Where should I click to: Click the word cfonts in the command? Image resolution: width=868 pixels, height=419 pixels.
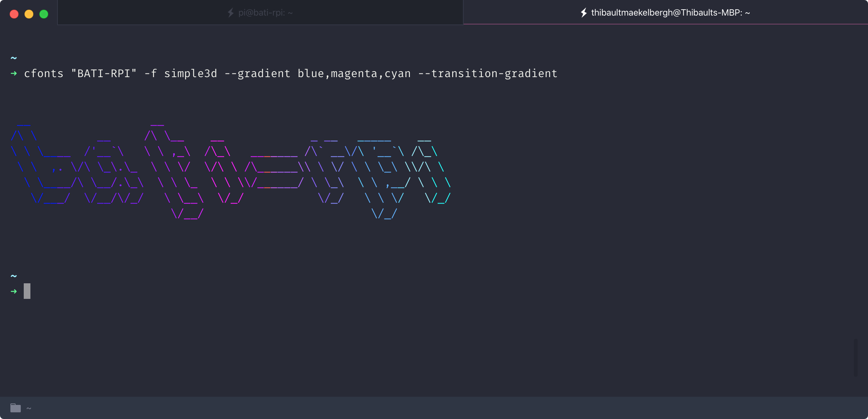click(44, 73)
